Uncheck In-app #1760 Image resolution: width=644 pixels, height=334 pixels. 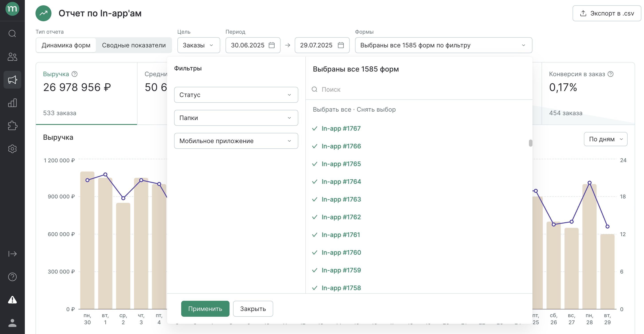(x=336, y=253)
